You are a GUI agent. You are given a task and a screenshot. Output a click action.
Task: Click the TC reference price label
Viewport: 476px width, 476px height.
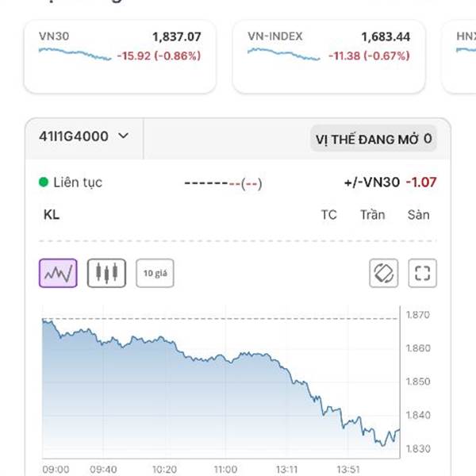[328, 215]
